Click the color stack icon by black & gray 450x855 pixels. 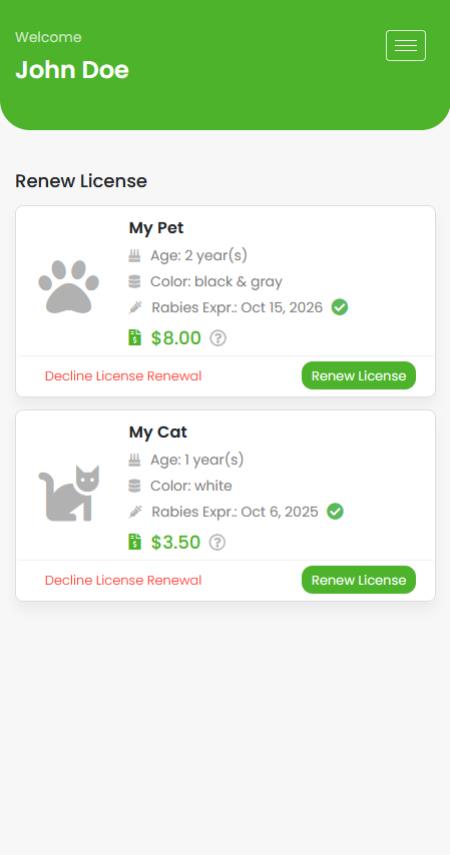pos(135,282)
